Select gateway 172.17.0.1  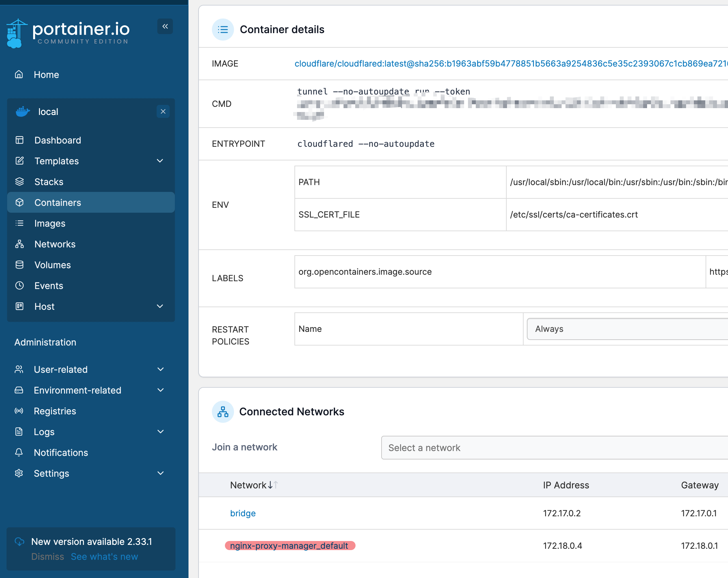(699, 513)
